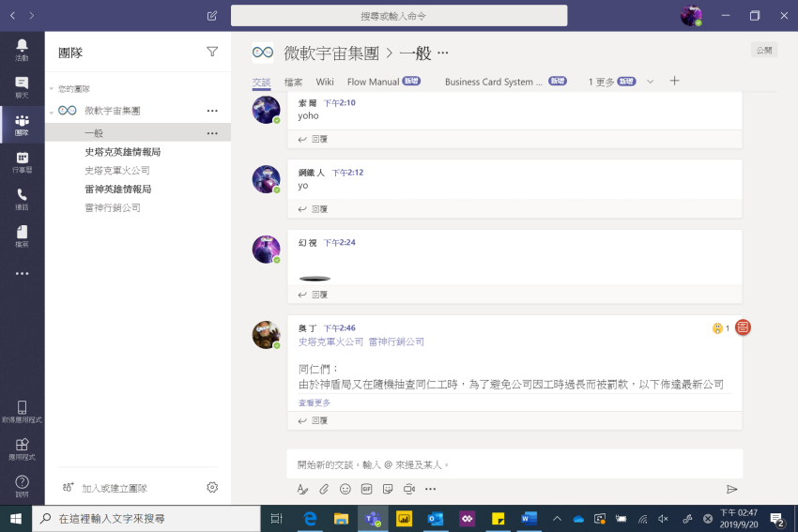Open the Chat section in sidebar
798x532 pixels.
point(22,87)
